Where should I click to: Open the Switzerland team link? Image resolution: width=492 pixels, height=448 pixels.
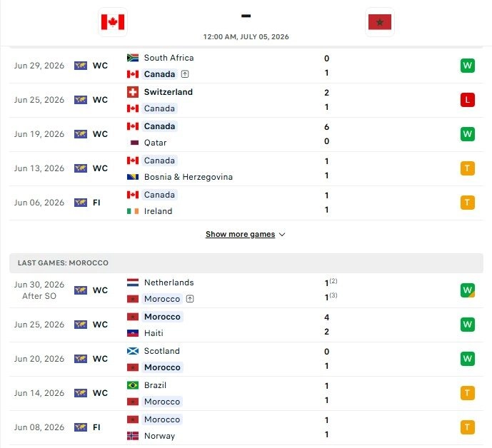(x=169, y=92)
